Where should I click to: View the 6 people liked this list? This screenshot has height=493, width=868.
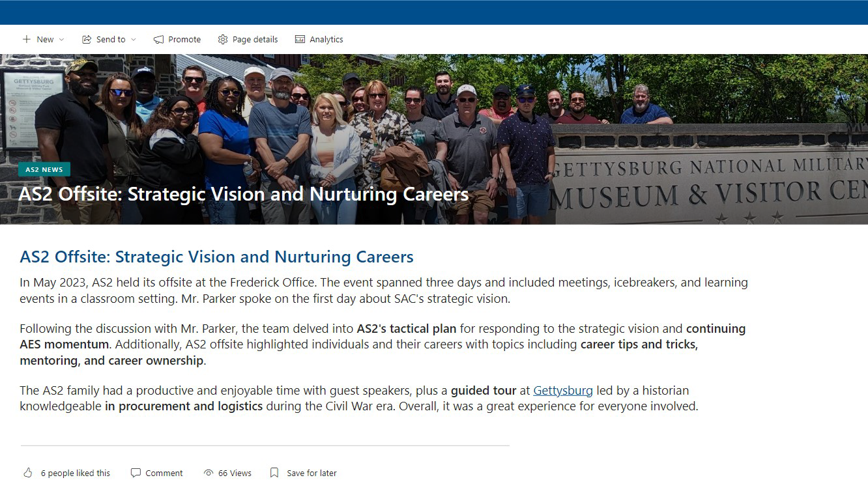click(76, 473)
